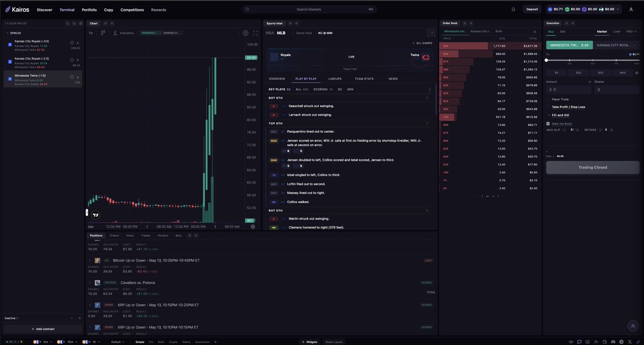The image size is (644, 345).
Task: Click Add contract button
Action: 43,329
